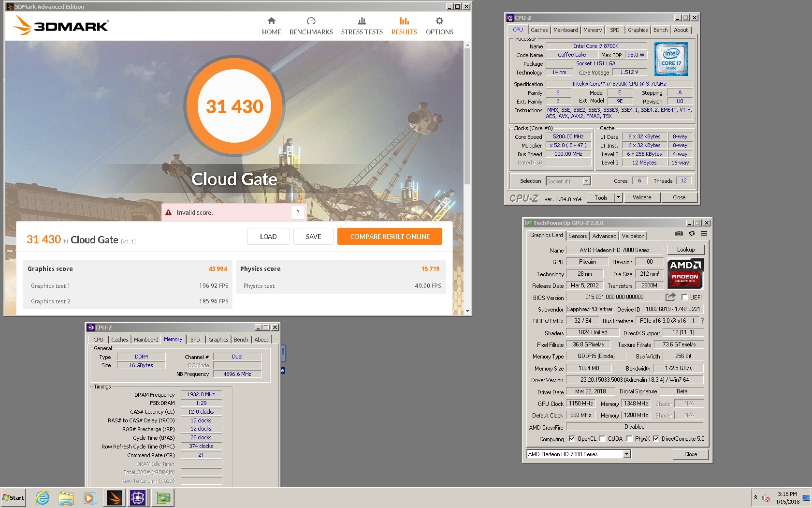Open Windows Explorer folder from the taskbar

click(66, 498)
